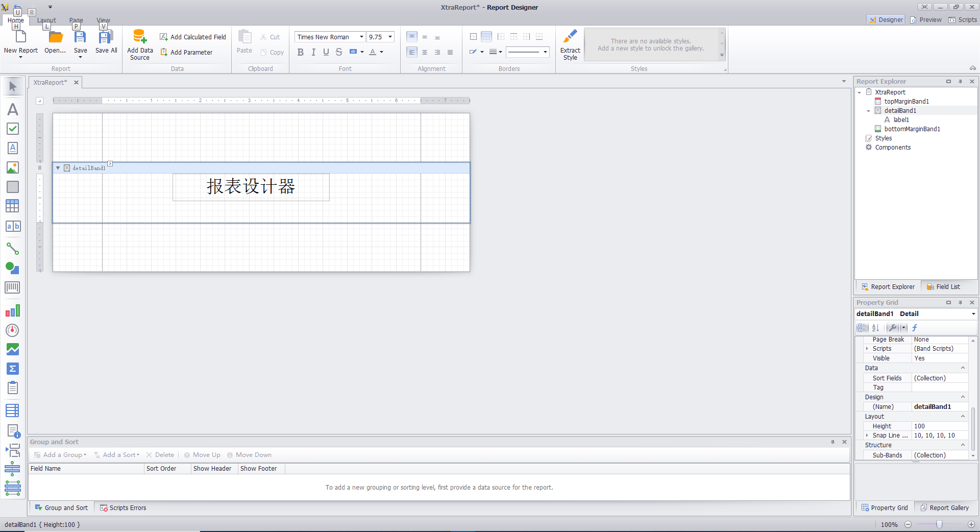This screenshot has height=532, width=980.
Task: Open the detailBand1 object selector dropdown
Action: pyautogui.click(x=973, y=314)
